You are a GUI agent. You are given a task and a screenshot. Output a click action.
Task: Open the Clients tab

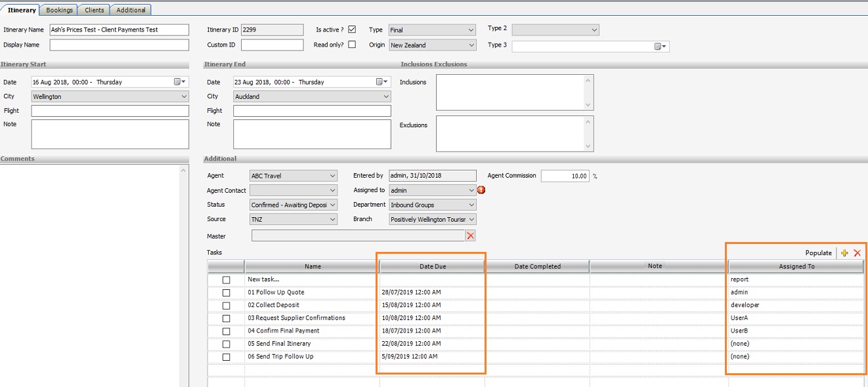click(x=94, y=10)
